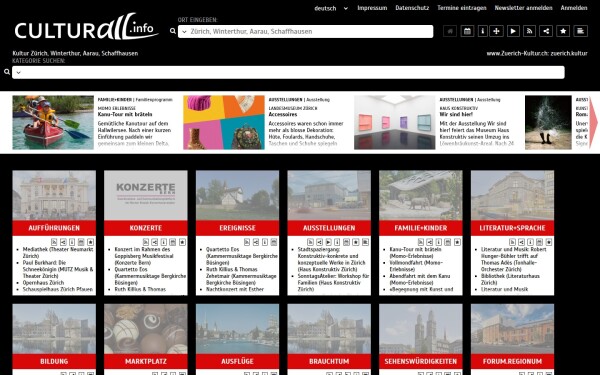Click the play icon in top toolbar

[513, 31]
